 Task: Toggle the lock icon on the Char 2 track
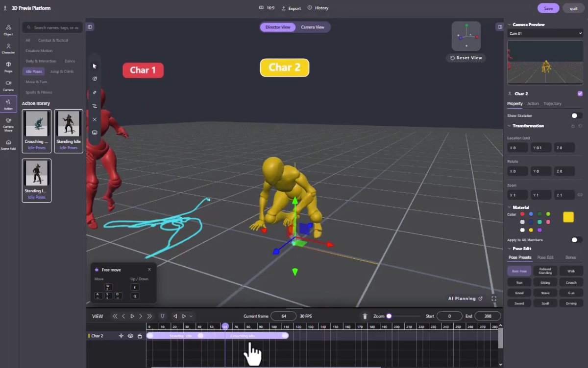pyautogui.click(x=140, y=336)
